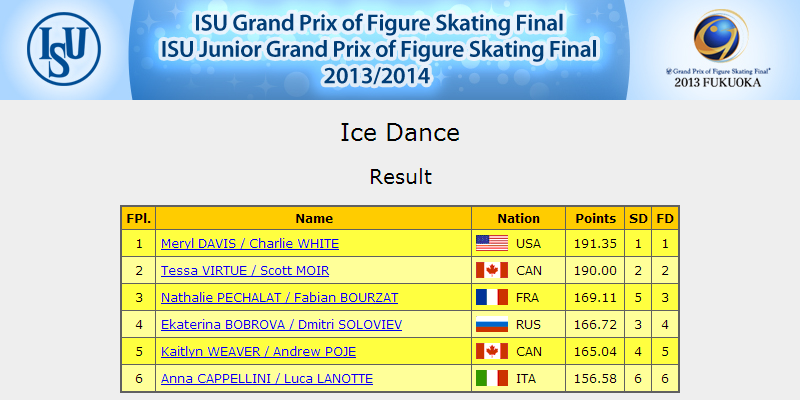
Task: Open Kaitlyn WEAVER / Andrew POJE link
Action: [x=258, y=352]
